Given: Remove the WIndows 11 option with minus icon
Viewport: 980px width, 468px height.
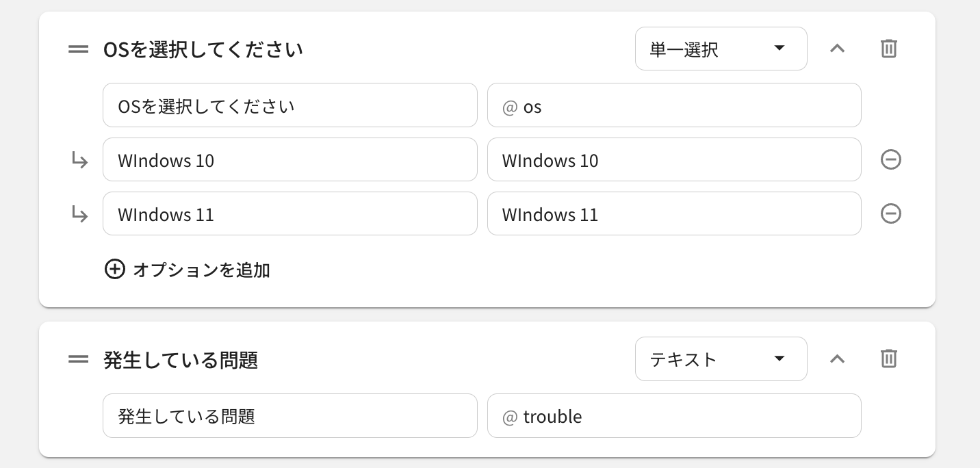Looking at the screenshot, I should 890,213.
